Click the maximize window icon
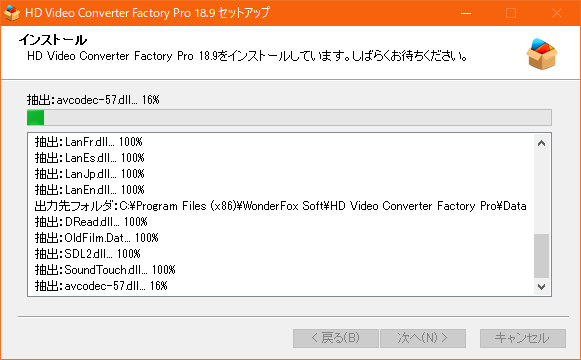Screen dimensions: 581x360 pos(511,13)
